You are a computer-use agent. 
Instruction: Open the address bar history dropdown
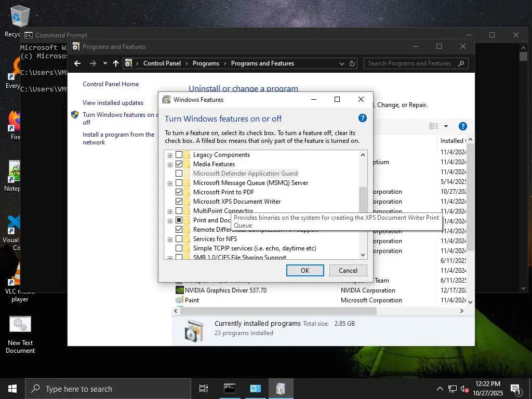coord(342,64)
